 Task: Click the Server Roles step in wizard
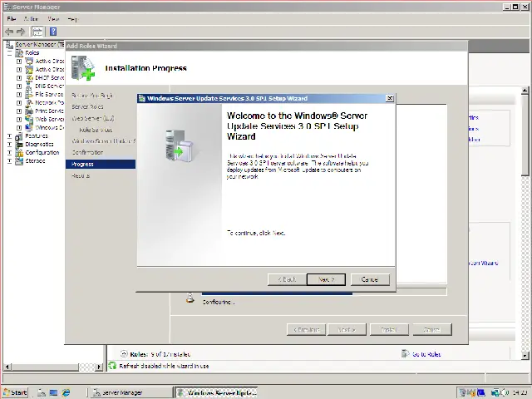(x=87, y=107)
